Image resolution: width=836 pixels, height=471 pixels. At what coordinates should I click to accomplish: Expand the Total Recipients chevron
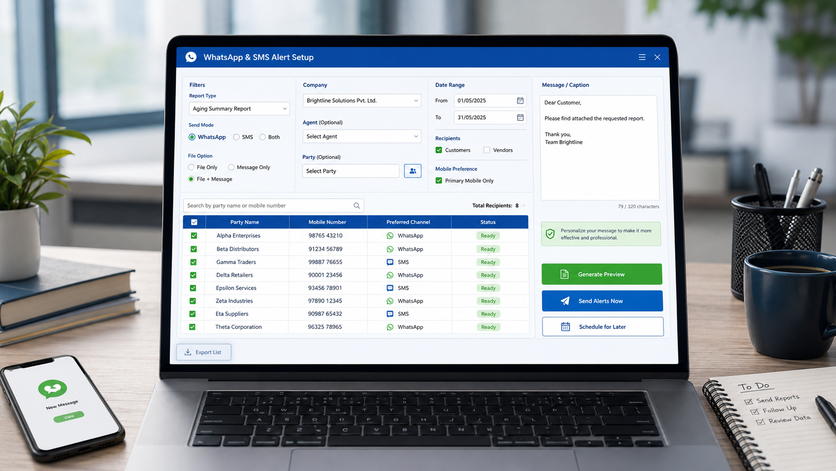click(x=524, y=206)
